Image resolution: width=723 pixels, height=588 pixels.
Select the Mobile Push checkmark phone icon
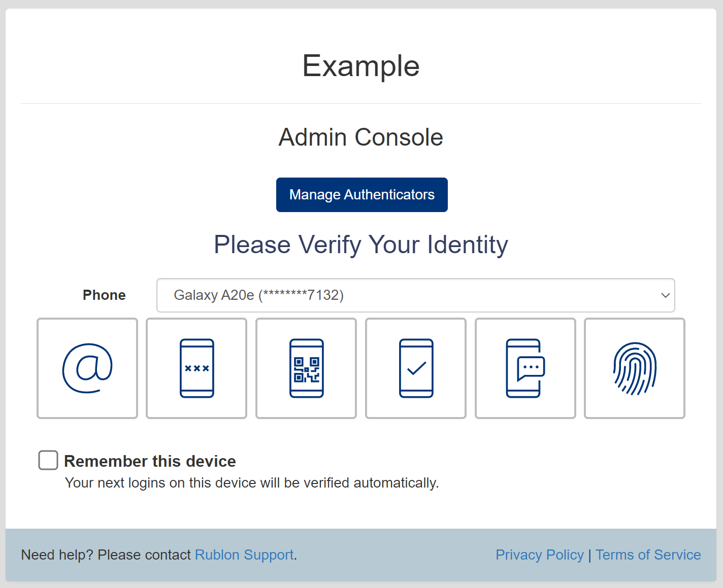pyautogui.click(x=416, y=368)
